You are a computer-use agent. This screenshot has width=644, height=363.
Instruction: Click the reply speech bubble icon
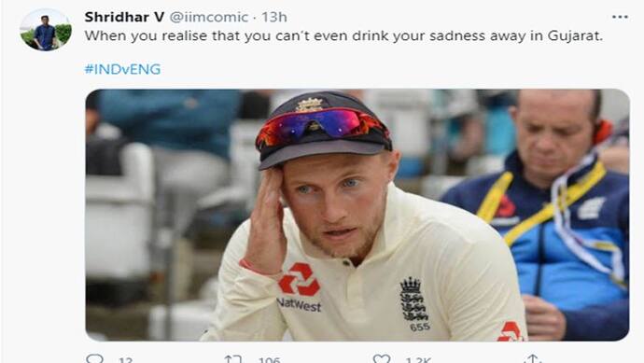(x=95, y=359)
